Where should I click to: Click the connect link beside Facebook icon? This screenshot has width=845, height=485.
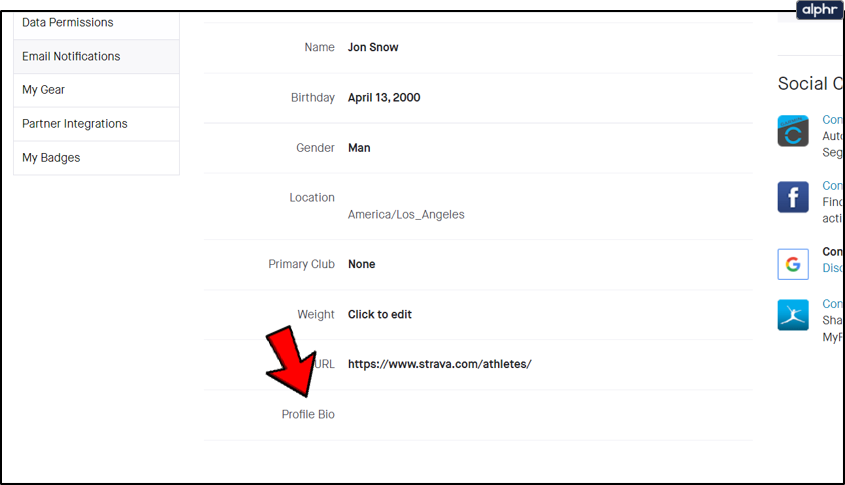pos(833,186)
